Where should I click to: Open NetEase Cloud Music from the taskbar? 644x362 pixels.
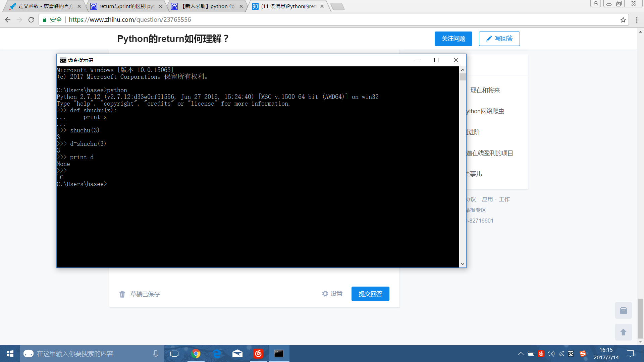pyautogui.click(x=258, y=353)
